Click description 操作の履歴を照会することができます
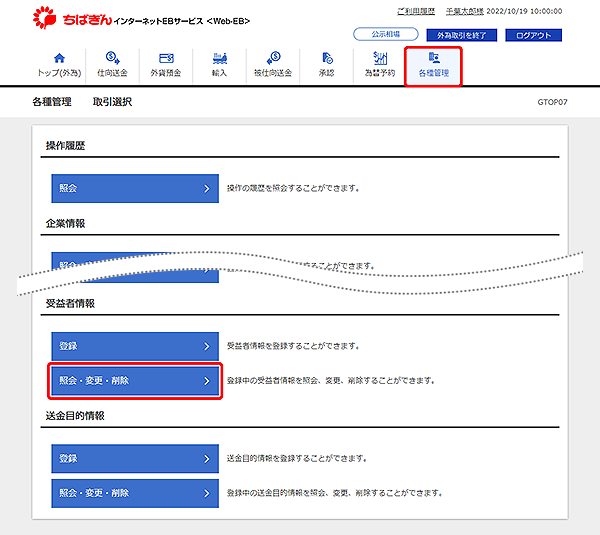The height and width of the screenshot is (535, 600). coord(293,188)
